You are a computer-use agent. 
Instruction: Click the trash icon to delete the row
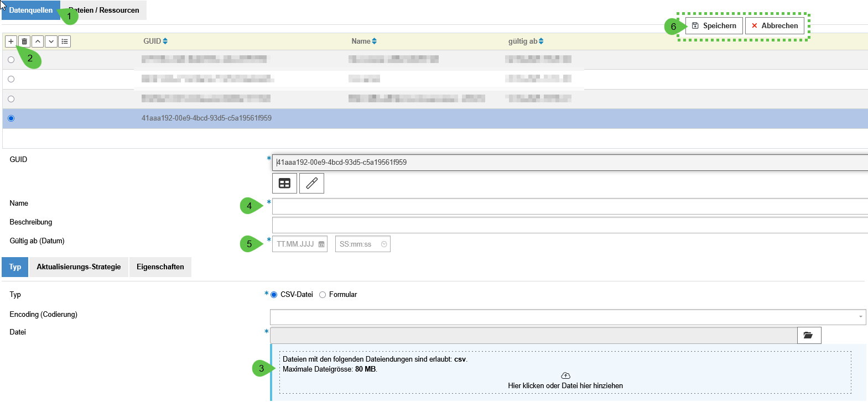click(x=24, y=41)
